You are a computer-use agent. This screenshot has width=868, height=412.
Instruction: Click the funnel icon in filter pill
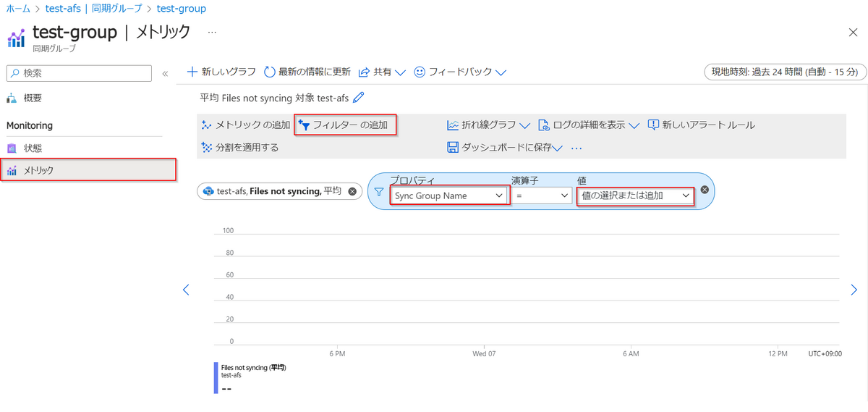tap(378, 193)
